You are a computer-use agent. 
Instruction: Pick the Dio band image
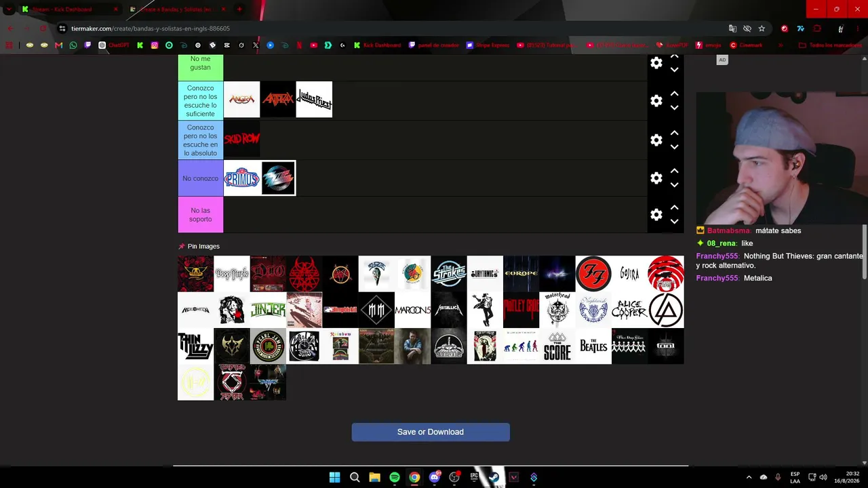click(x=268, y=274)
